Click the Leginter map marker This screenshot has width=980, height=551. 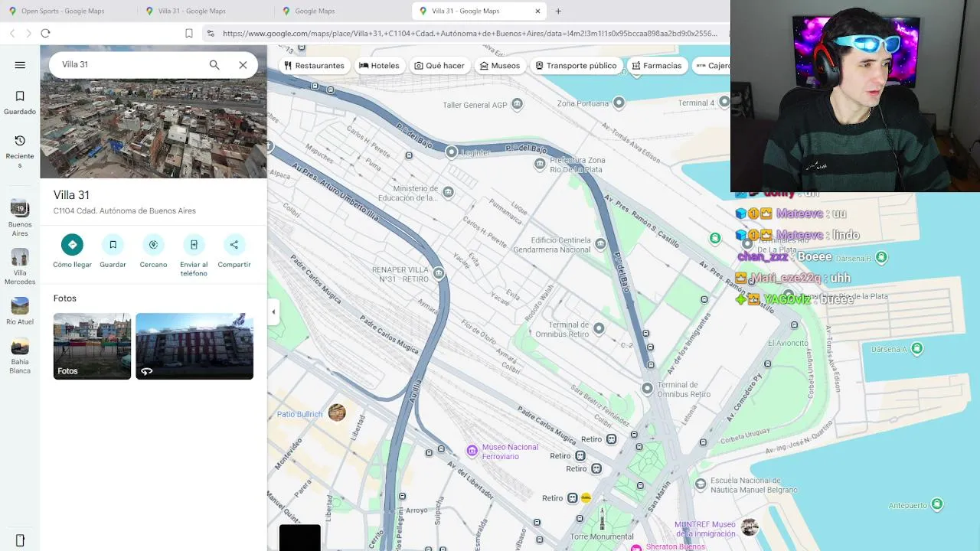click(x=452, y=152)
